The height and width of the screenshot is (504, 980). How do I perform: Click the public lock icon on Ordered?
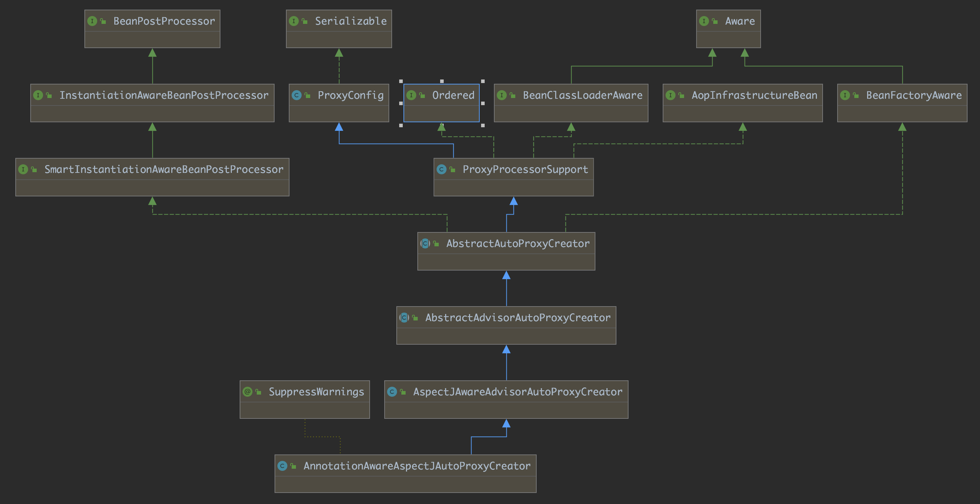(422, 96)
